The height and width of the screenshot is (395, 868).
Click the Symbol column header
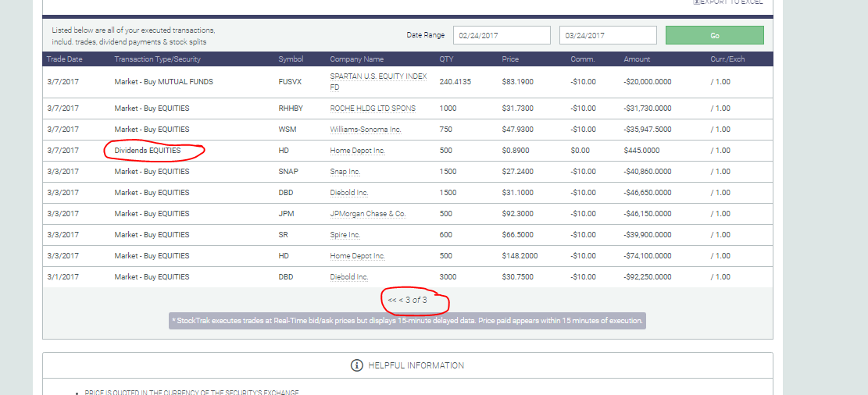click(x=291, y=59)
